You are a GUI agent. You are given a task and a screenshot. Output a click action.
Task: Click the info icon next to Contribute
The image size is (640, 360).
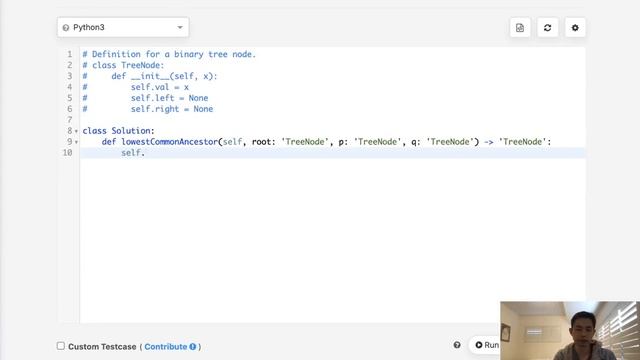[x=193, y=347]
